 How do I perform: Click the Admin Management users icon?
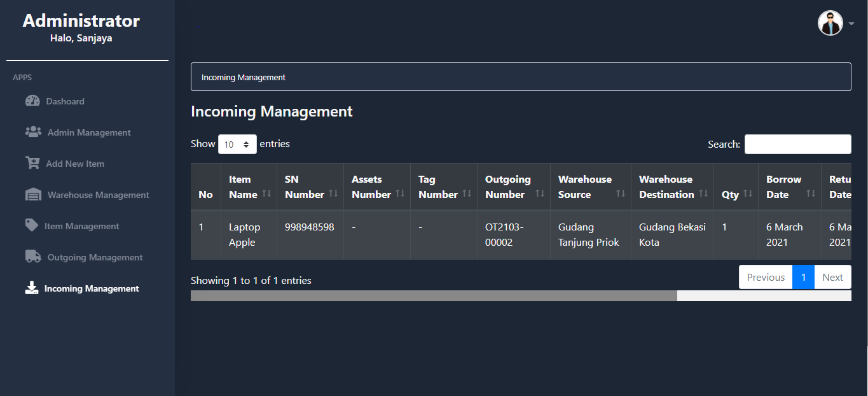(x=33, y=132)
